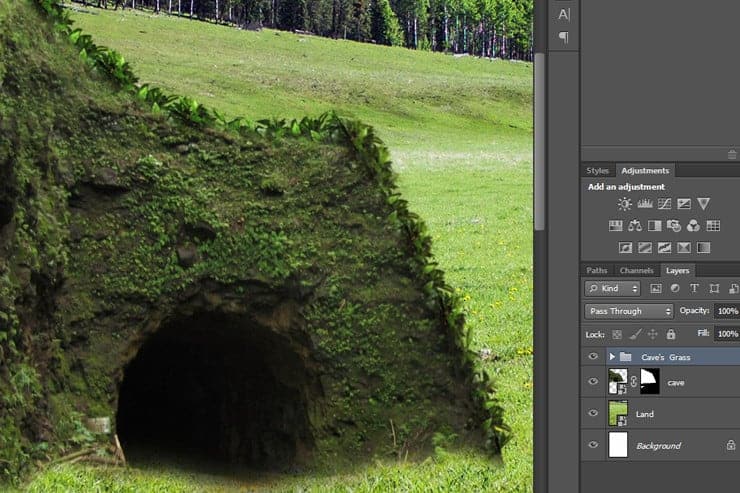Hide the Cave's Grass group

coord(593,357)
